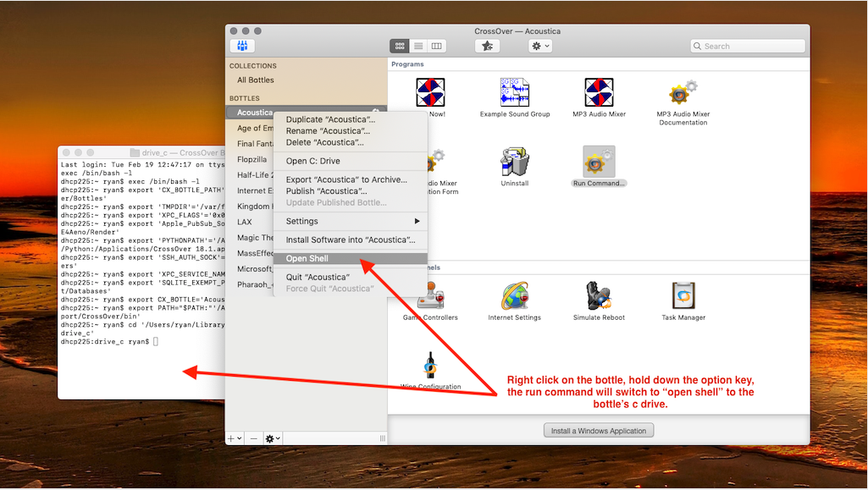
Task: Open the Run Command icon
Action: click(x=599, y=162)
